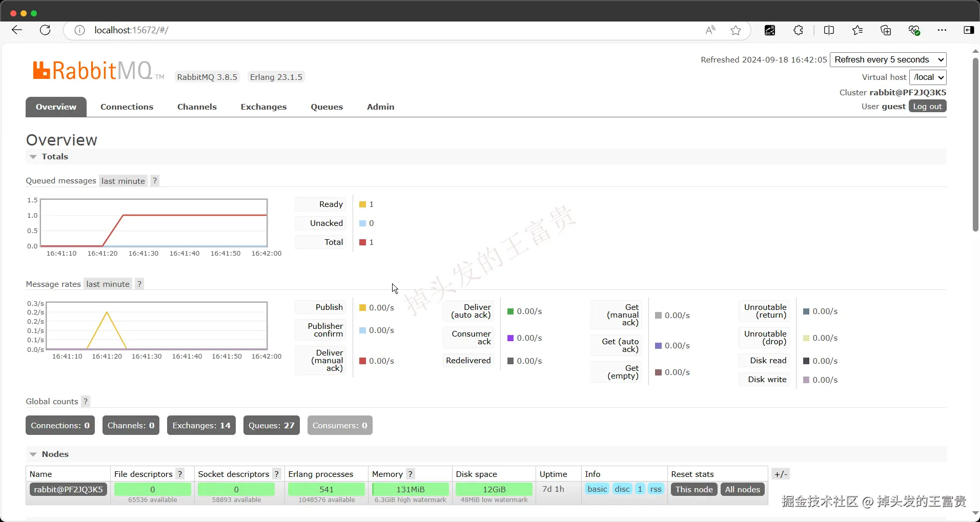Click the Exchanges: 14 count button
The width and height of the screenshot is (980, 522).
coord(201,425)
